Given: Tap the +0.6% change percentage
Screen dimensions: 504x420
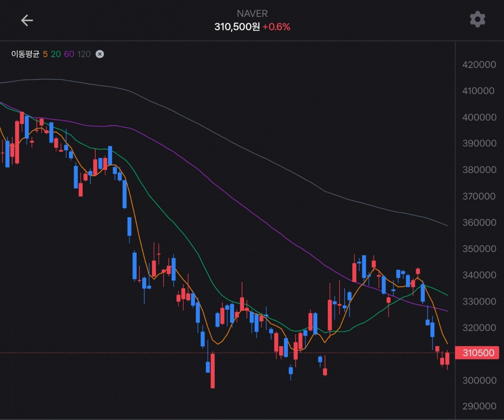Looking at the screenshot, I should click(276, 27).
